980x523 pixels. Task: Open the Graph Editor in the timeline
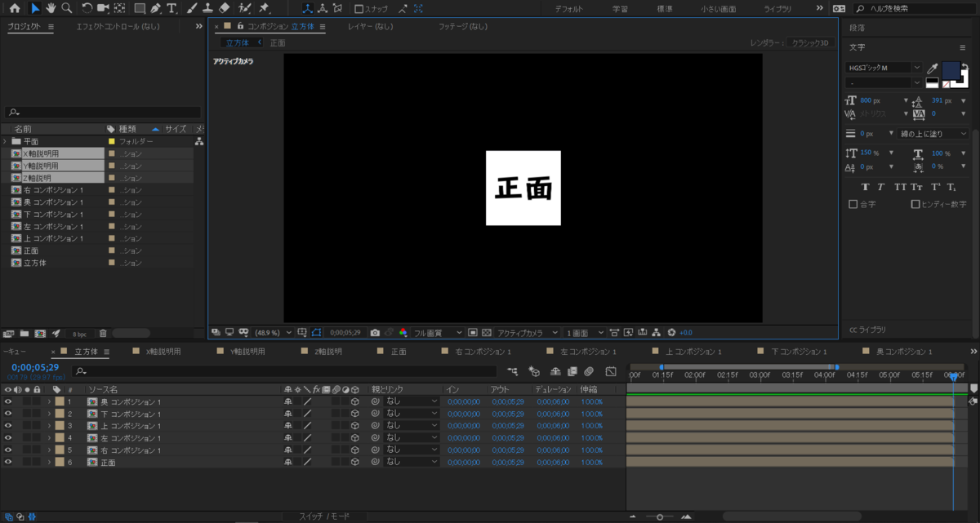pos(611,370)
